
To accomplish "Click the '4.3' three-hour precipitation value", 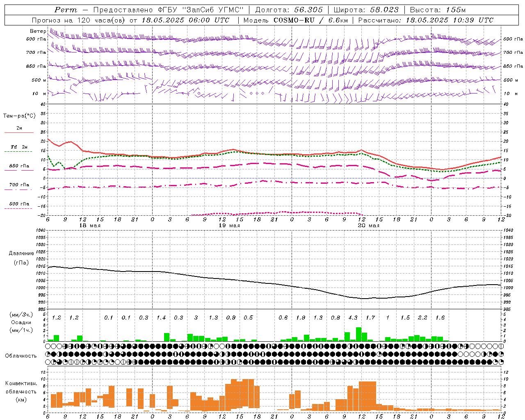I will pyautogui.click(x=353, y=318).
